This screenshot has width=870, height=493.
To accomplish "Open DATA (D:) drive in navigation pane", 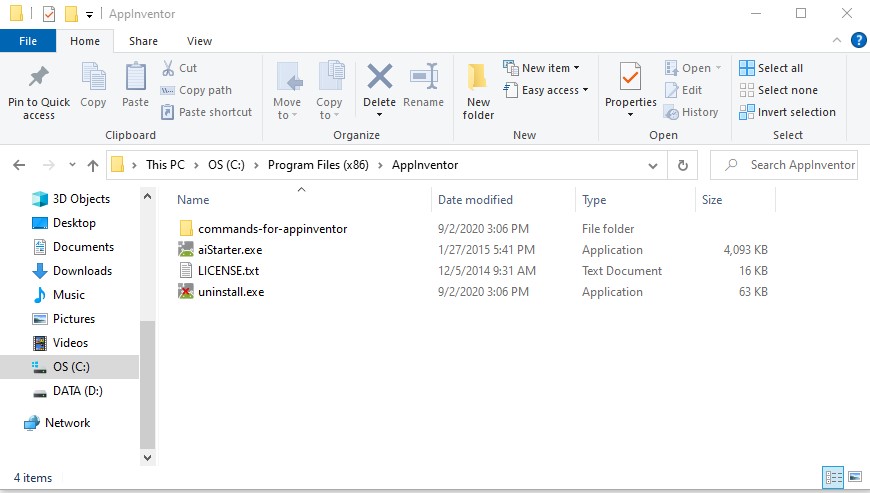I will pyautogui.click(x=77, y=391).
